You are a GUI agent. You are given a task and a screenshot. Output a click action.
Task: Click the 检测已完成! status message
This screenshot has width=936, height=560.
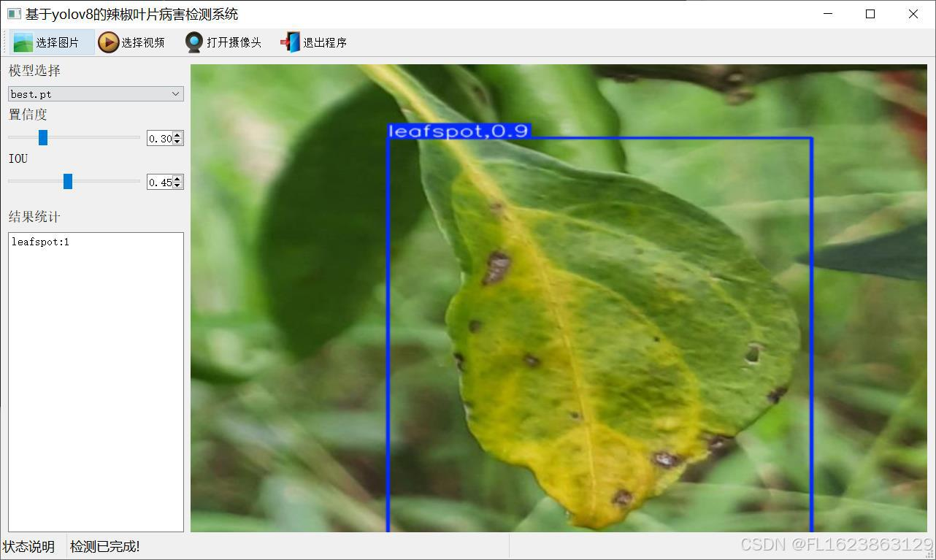click(x=105, y=547)
